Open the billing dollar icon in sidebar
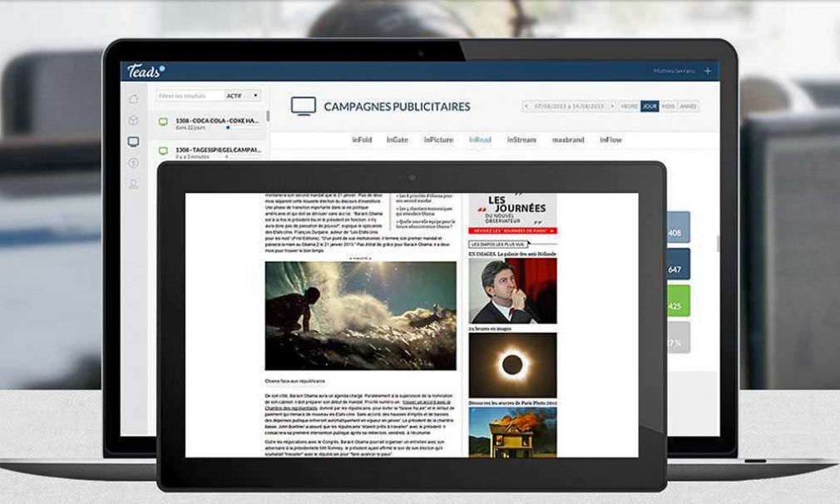This screenshot has height=504, width=840. click(x=133, y=161)
